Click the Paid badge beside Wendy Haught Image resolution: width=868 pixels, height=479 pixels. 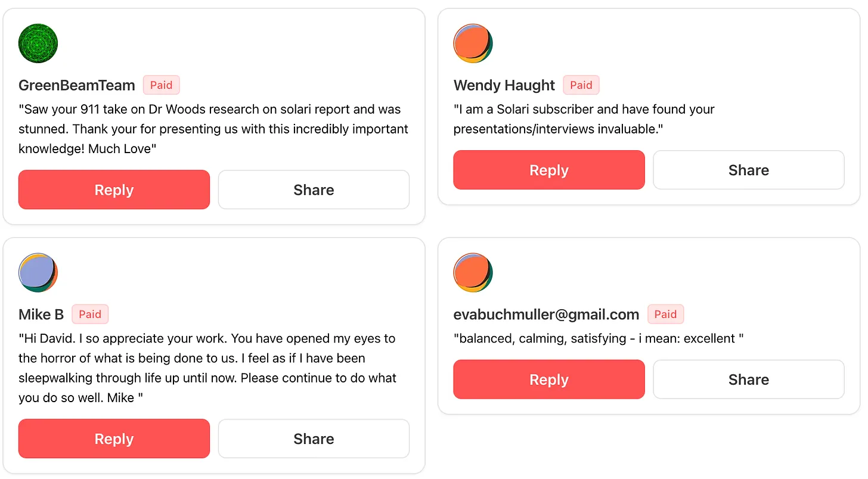(x=581, y=85)
